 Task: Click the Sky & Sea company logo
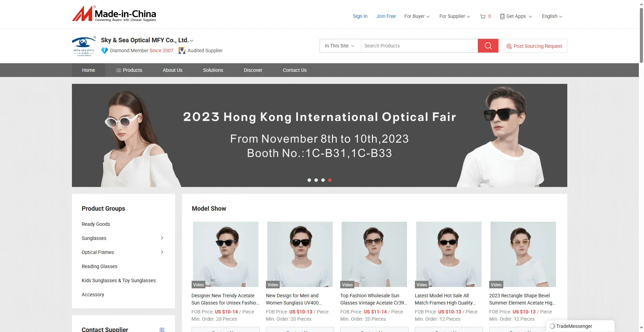click(x=84, y=46)
